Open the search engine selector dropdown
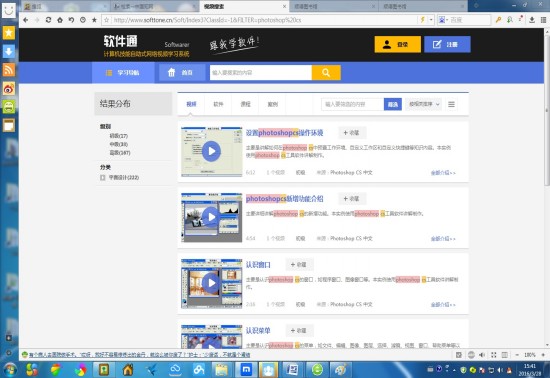The width and height of the screenshot is (550, 378). pos(443,20)
